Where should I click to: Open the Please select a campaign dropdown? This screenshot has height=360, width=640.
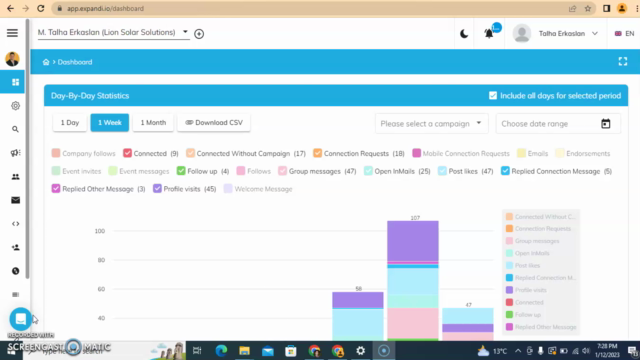pyautogui.click(x=431, y=124)
